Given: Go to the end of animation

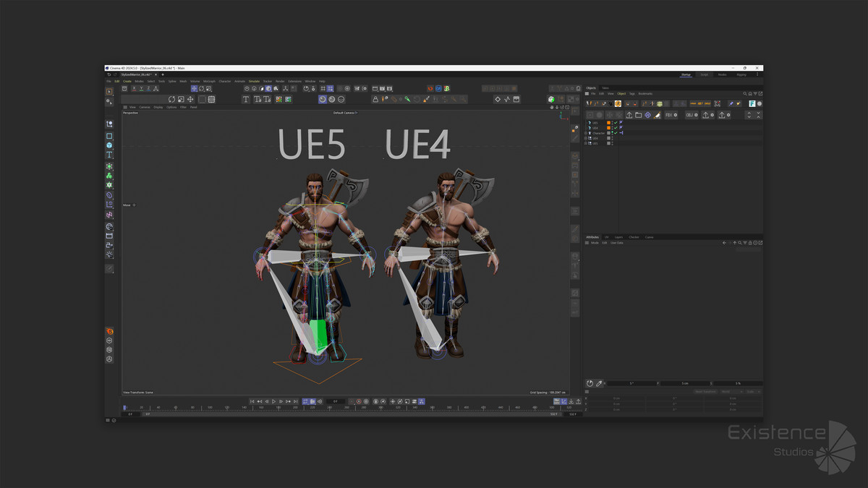Looking at the screenshot, I should pyautogui.click(x=296, y=401).
